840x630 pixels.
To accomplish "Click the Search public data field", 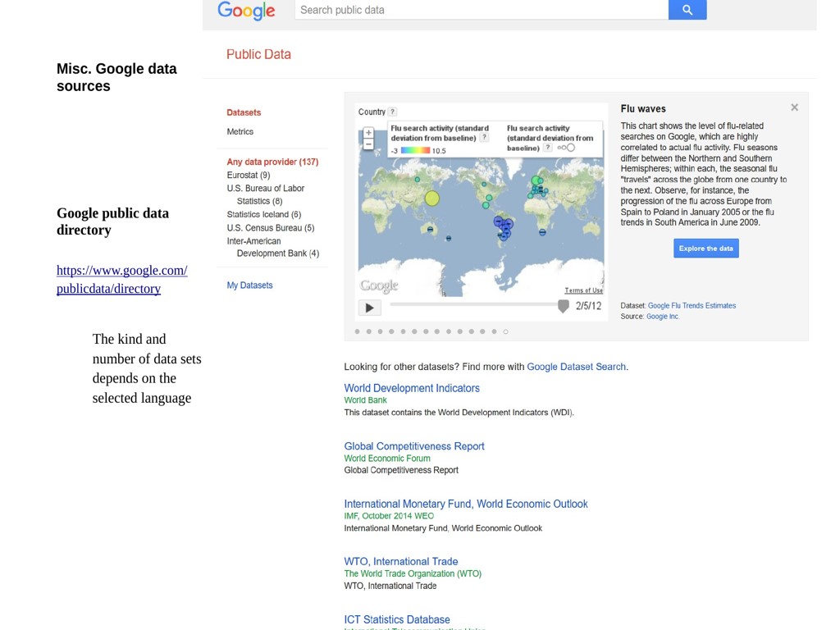I will pyautogui.click(x=481, y=10).
